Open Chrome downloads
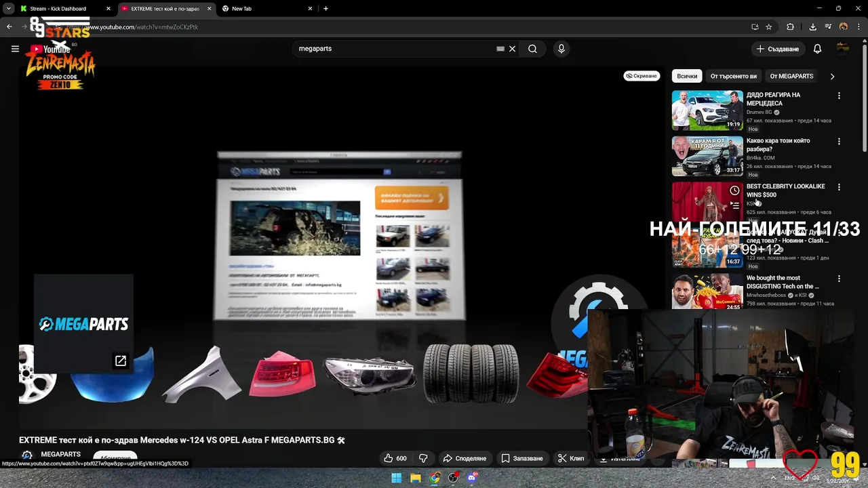This screenshot has height=488, width=868. click(812, 27)
